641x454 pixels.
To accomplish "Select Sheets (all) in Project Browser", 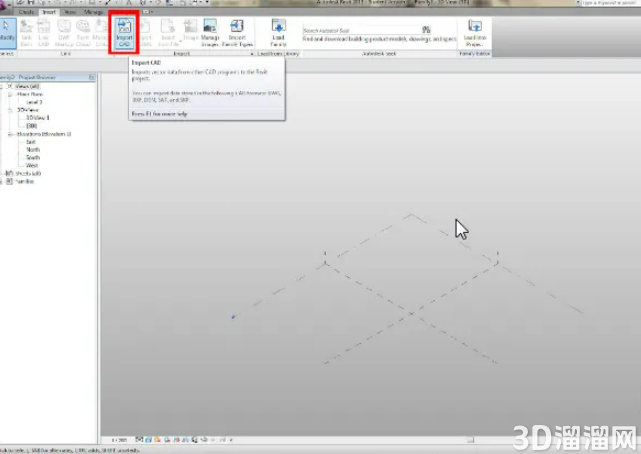I will (x=28, y=173).
